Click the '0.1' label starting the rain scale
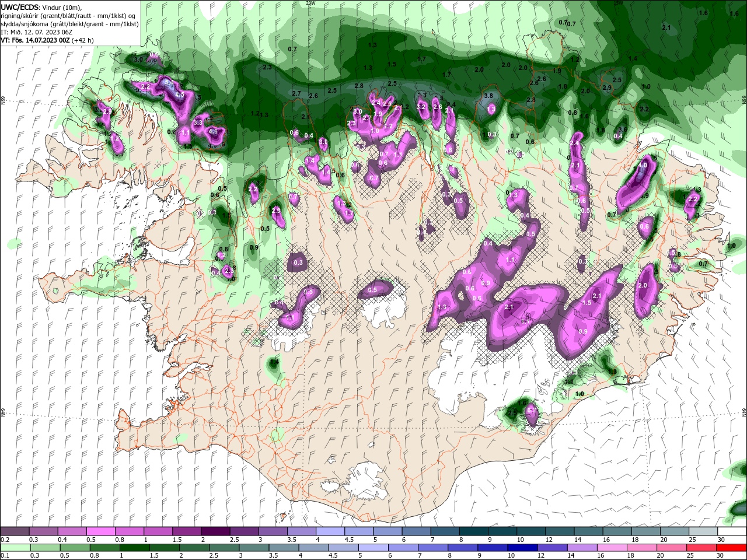This screenshot has width=747, height=560. pyautogui.click(x=5, y=555)
